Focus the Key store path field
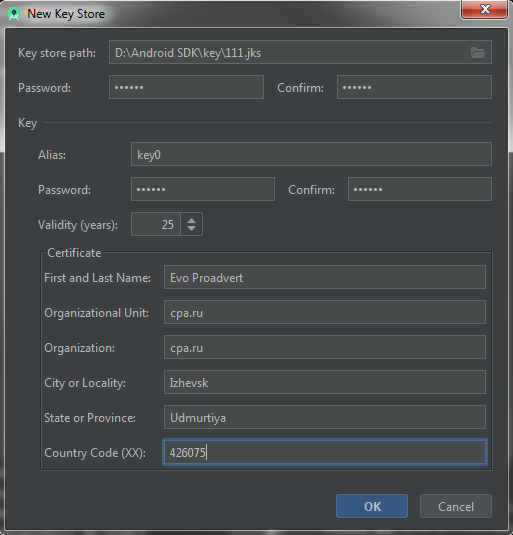 pyautogui.click(x=300, y=52)
